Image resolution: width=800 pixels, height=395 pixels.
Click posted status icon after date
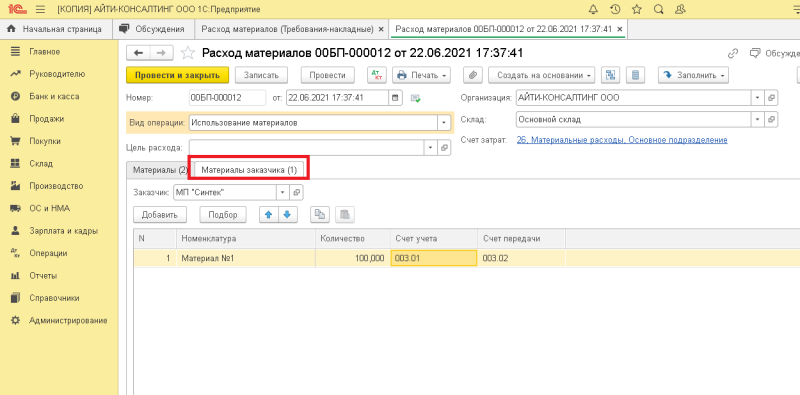pyautogui.click(x=416, y=98)
